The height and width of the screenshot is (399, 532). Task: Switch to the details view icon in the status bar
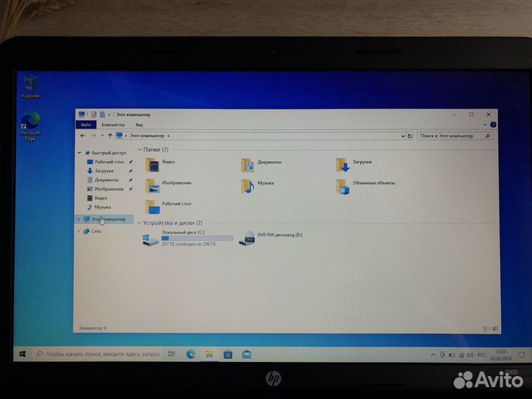point(486,328)
